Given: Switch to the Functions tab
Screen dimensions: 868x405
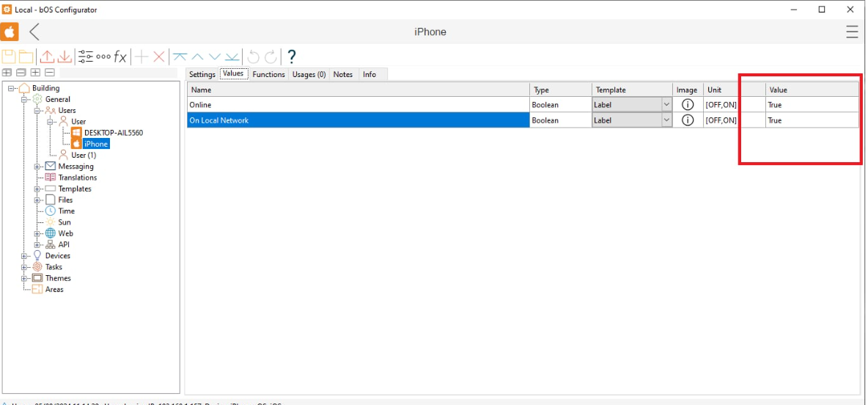Looking at the screenshot, I should [268, 74].
